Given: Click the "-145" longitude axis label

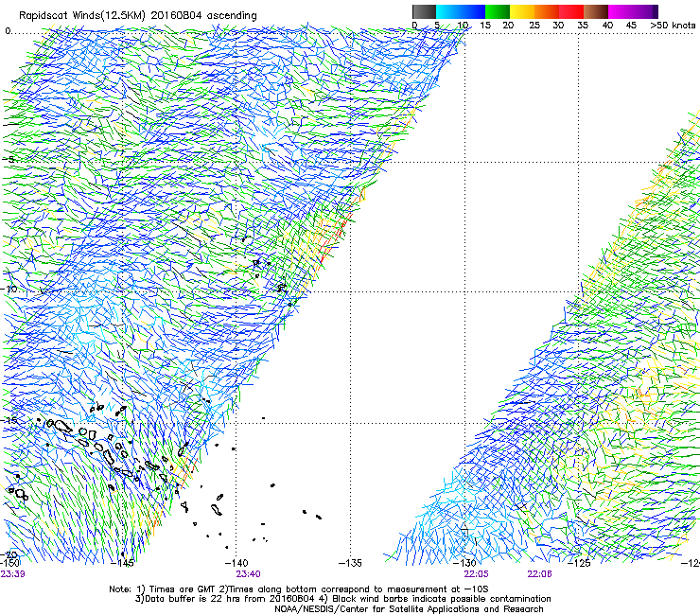Looking at the screenshot, I should tap(123, 563).
